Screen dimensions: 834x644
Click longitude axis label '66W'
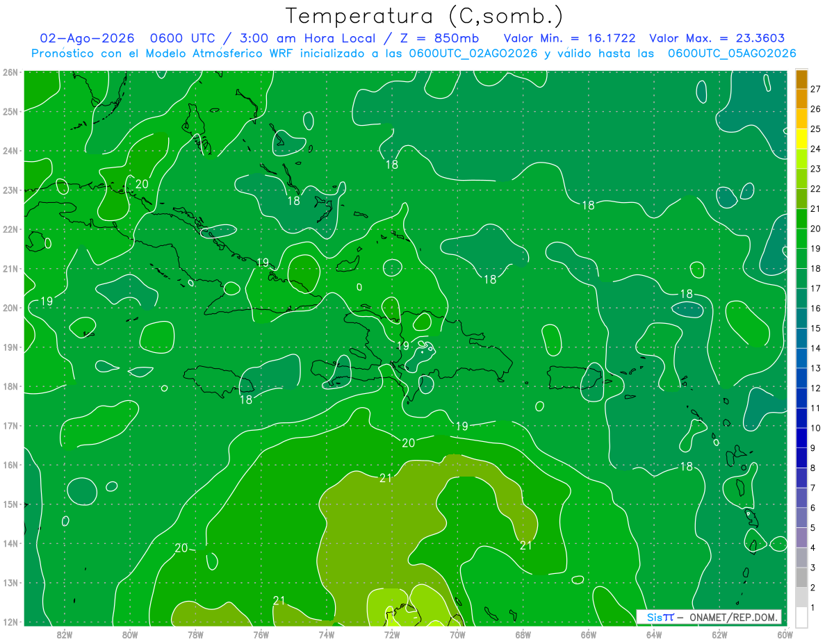point(589,634)
